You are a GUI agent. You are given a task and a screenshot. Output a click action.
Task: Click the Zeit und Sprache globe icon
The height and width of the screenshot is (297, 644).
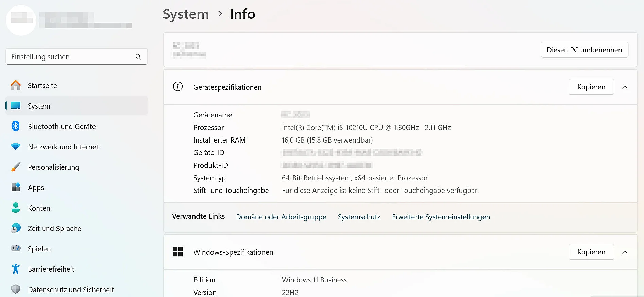(x=16, y=228)
